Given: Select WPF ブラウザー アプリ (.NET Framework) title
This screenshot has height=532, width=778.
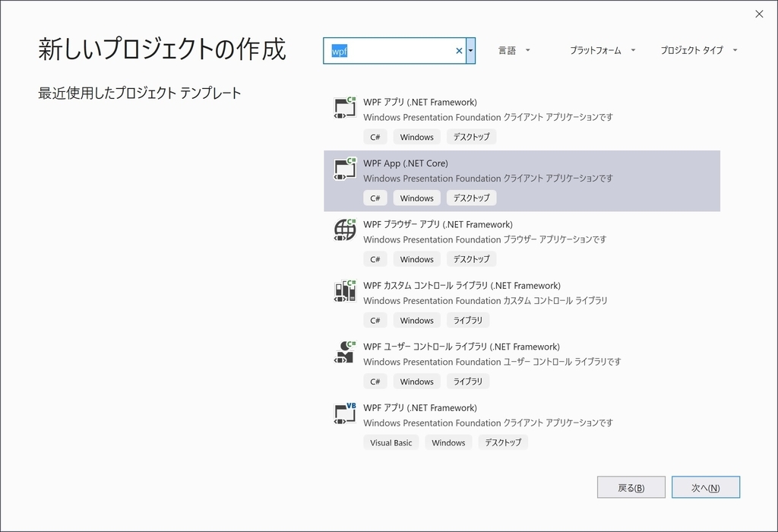Looking at the screenshot, I should point(438,224).
